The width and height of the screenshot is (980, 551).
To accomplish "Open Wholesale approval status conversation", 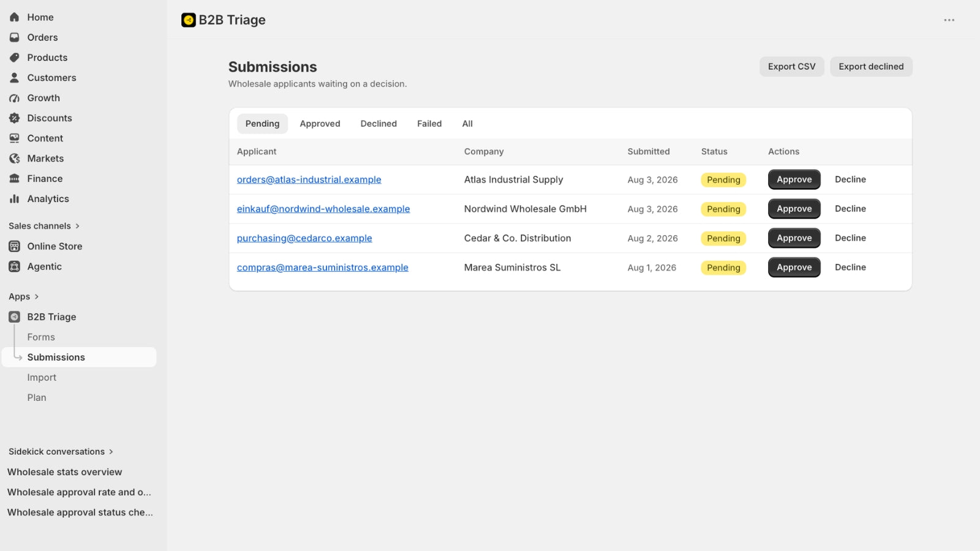I will [x=80, y=512].
